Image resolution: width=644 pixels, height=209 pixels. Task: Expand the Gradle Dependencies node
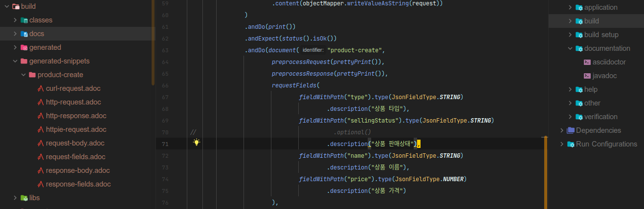pyautogui.click(x=562, y=130)
